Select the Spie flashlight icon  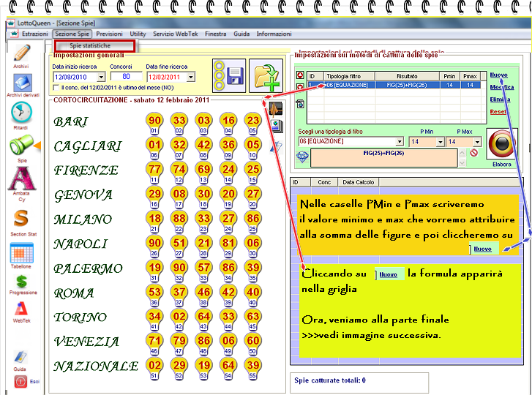click(22, 145)
